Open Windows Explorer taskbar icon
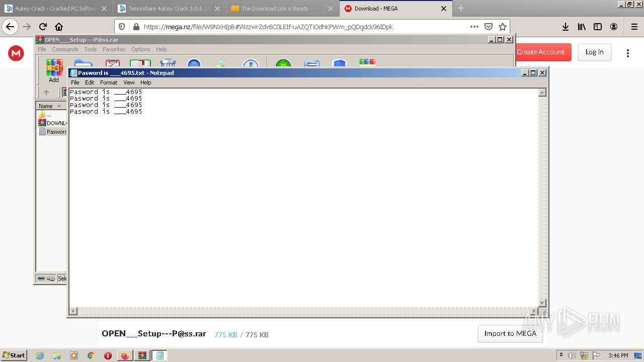Viewport: 644px width, 362px height. pyautogui.click(x=57, y=355)
